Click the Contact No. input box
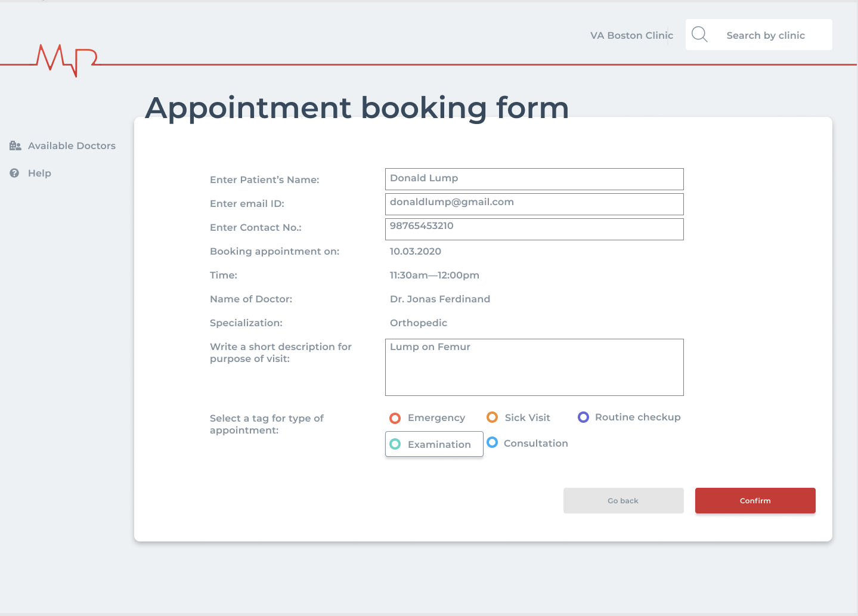 (534, 229)
